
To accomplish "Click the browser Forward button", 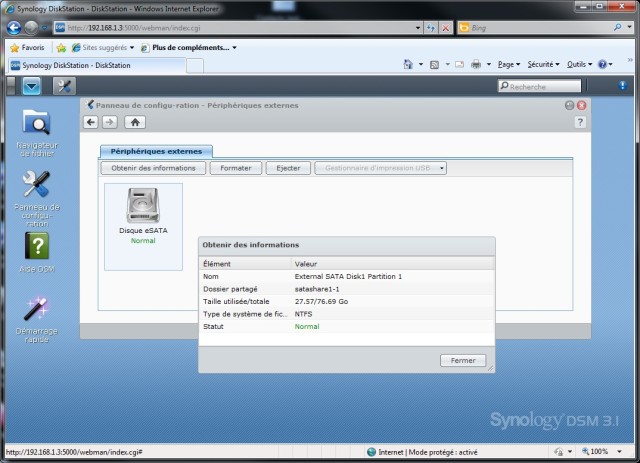I will [31, 28].
